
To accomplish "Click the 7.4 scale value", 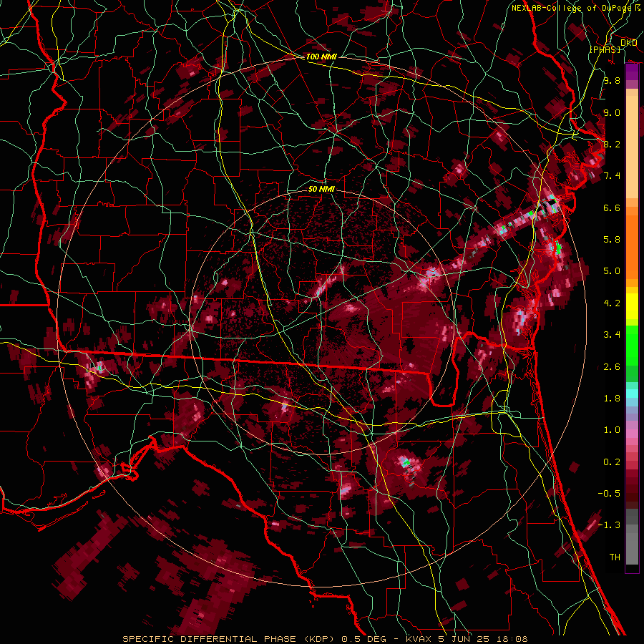I will [x=612, y=176].
